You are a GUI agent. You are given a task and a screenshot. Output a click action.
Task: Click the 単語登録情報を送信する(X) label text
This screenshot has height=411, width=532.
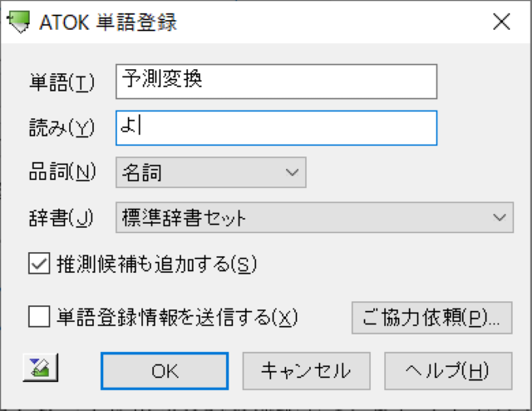(x=177, y=317)
